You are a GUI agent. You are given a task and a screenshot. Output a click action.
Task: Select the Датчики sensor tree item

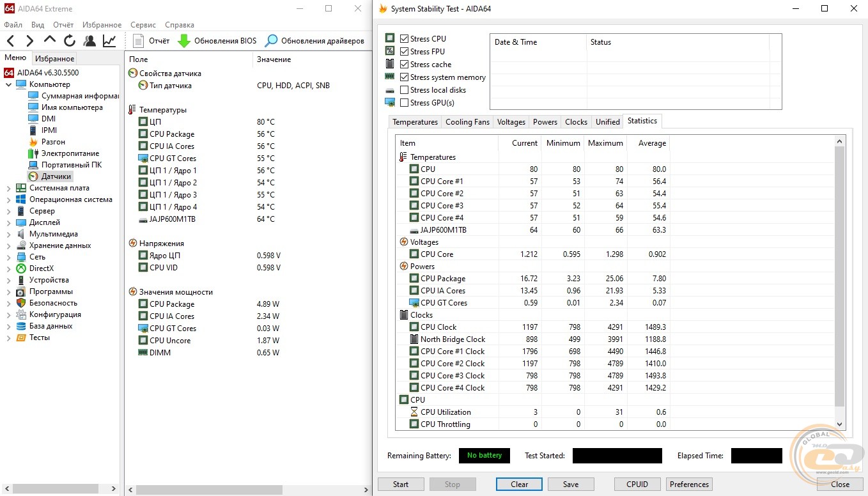[56, 176]
